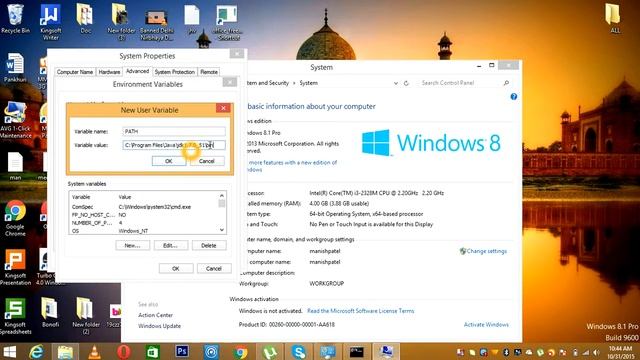
Task: Select the Advanced tab
Action: 138,71
